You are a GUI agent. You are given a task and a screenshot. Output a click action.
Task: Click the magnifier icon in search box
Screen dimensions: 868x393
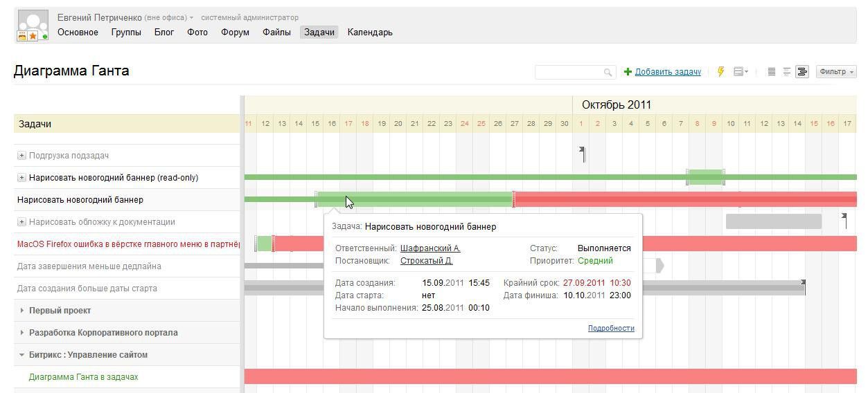point(608,72)
